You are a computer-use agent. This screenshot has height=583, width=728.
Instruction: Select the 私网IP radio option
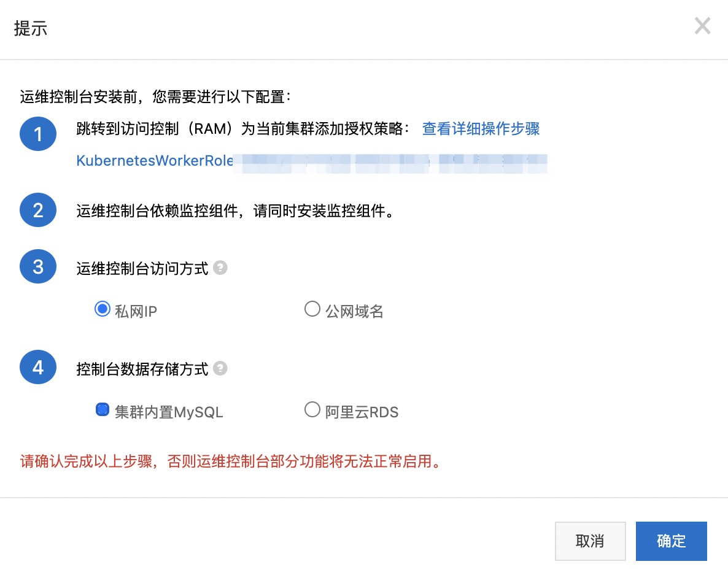pyautogui.click(x=103, y=309)
